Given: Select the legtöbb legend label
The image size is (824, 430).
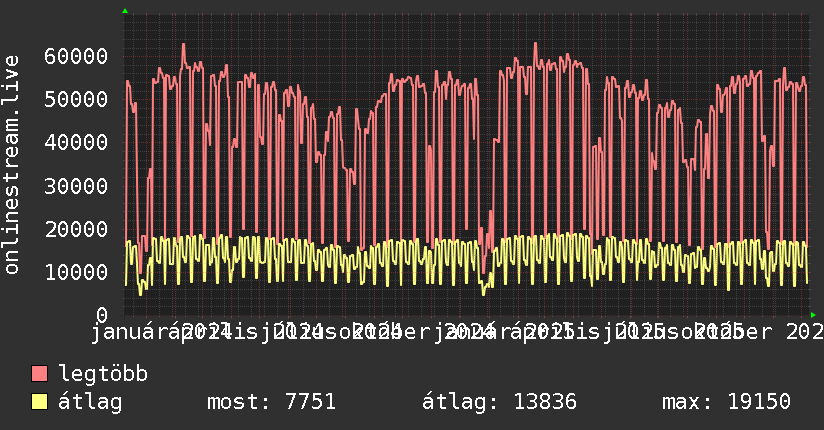Looking at the screenshot, I should pyautogui.click(x=103, y=375).
